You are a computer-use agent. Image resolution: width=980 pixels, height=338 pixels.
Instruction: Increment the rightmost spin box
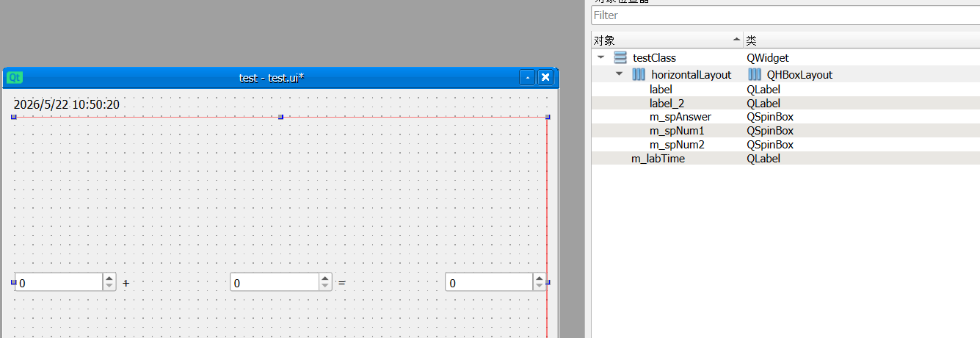tap(540, 278)
